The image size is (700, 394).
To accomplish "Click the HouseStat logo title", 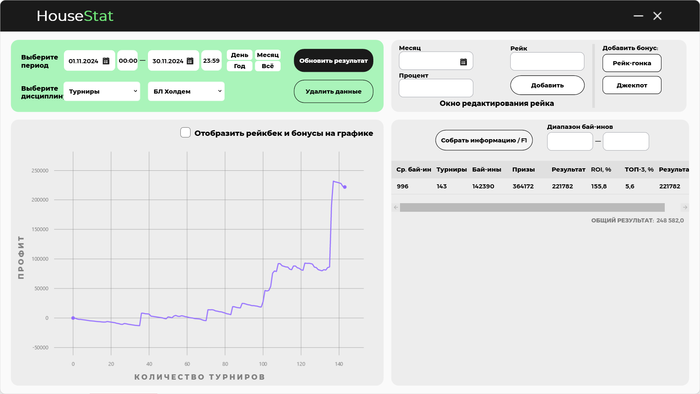I will (x=75, y=16).
